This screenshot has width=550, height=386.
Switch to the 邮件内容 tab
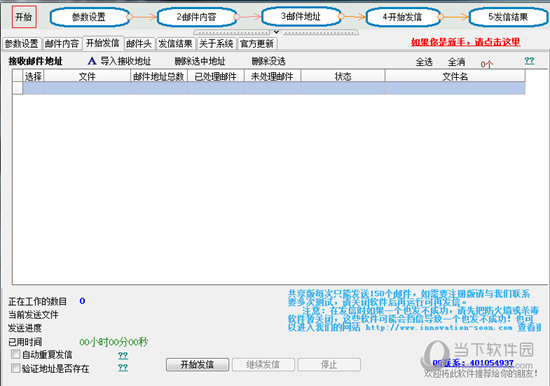pyautogui.click(x=62, y=44)
